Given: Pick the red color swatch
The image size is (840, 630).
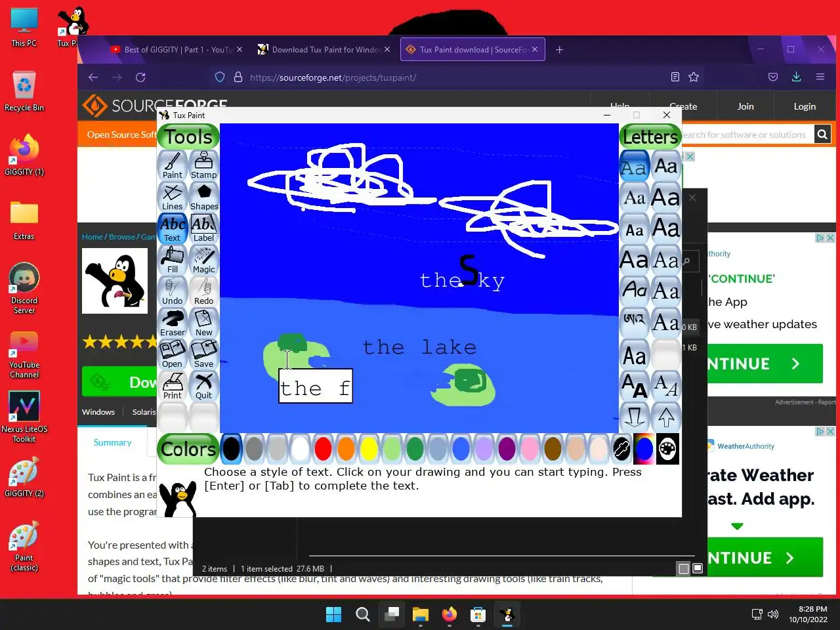Looking at the screenshot, I should [323, 449].
